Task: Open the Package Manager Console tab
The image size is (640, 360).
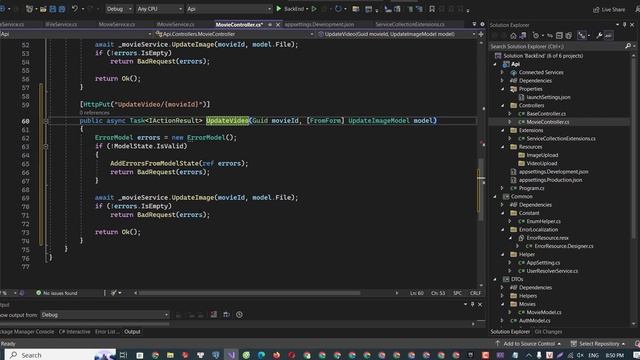Action: coord(27,332)
